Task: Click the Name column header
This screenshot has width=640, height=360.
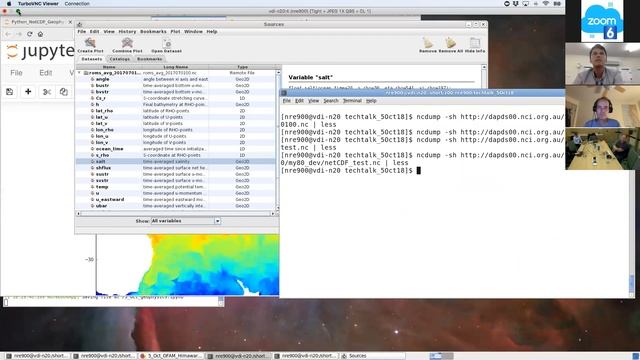Action: 109,67
